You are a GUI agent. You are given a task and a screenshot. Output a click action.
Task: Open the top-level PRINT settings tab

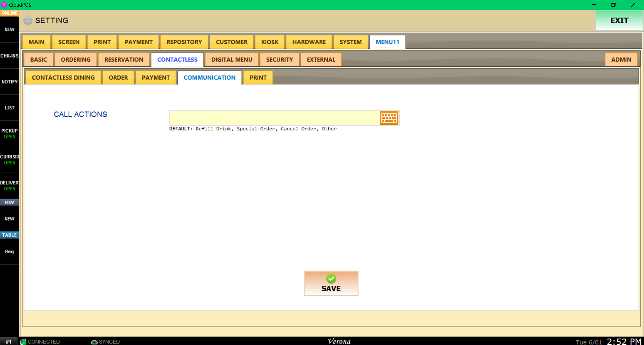pyautogui.click(x=102, y=42)
